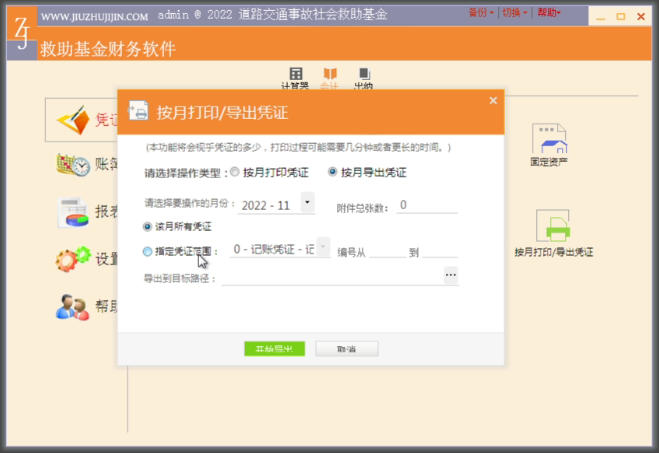Viewport: 659px width, 453px height.
Task: Choose the 指定凭证范围 radio option
Action: (148, 251)
